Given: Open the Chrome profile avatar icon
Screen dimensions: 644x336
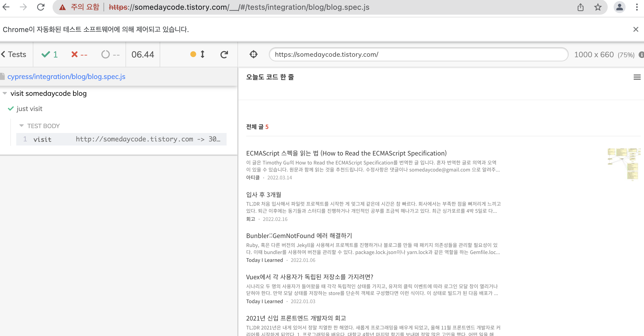Looking at the screenshot, I should coord(619,7).
